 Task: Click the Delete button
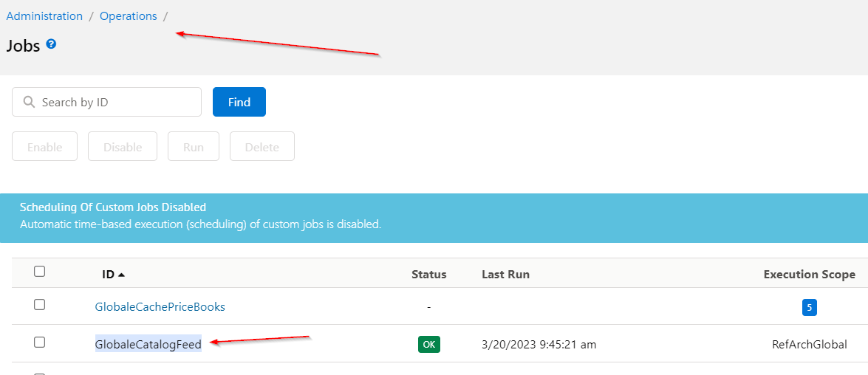[x=262, y=147]
